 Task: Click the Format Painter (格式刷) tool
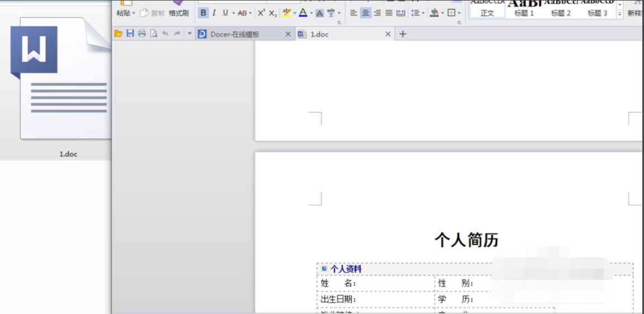point(179,12)
